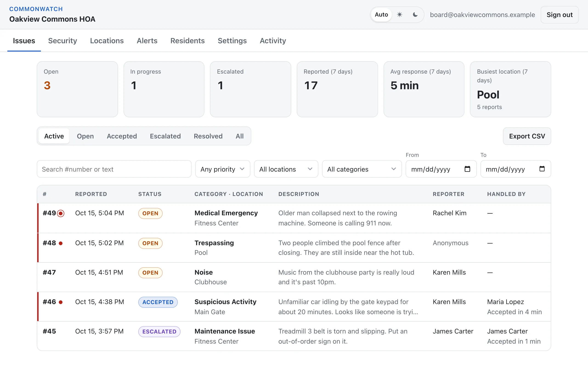Screen dimensions: 588x368
Task: Open the Settings tab
Action: (x=232, y=41)
